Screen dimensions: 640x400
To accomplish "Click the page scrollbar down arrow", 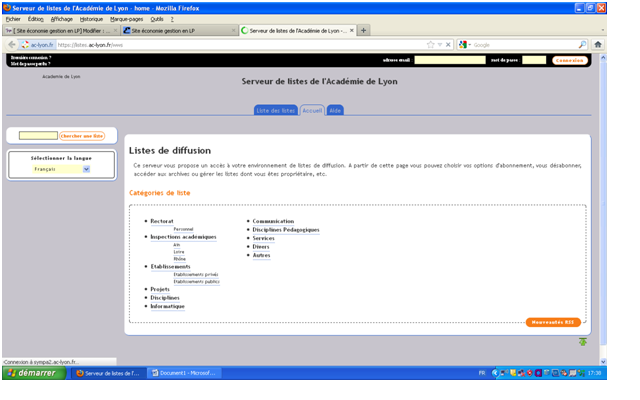I will click(x=603, y=362).
